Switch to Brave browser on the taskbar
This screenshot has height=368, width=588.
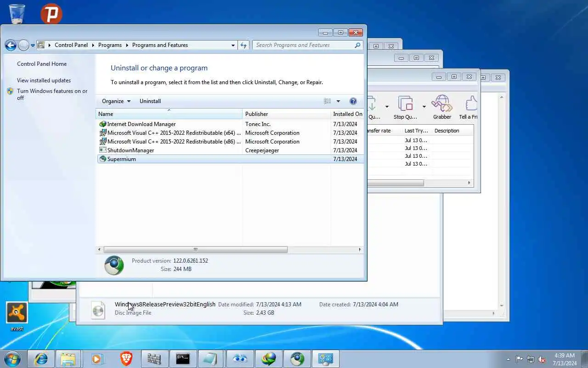[126, 359]
